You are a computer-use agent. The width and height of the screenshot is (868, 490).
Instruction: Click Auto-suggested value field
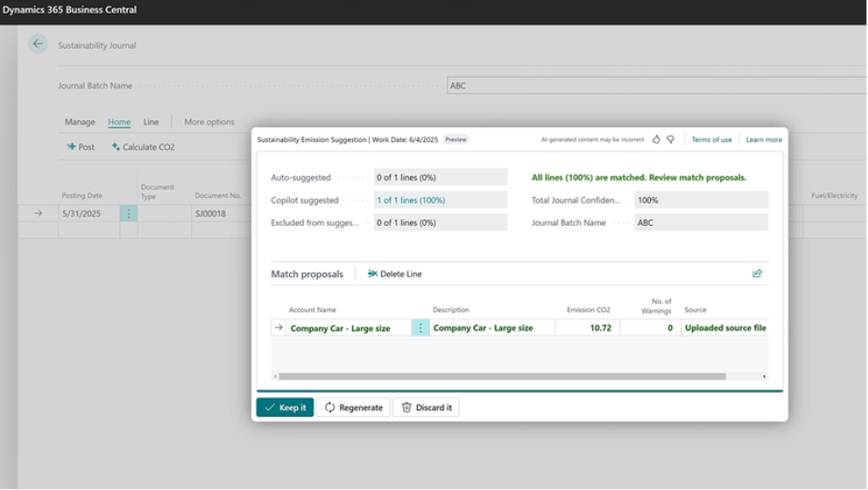(x=441, y=177)
